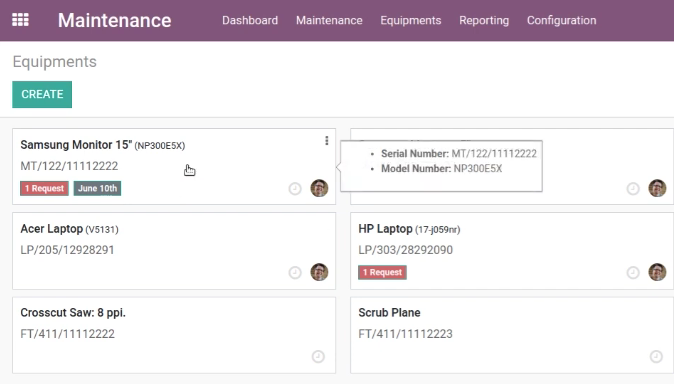674x384 pixels.
Task: Click model code (17-j059nr) on HP card
Action: [x=437, y=230]
